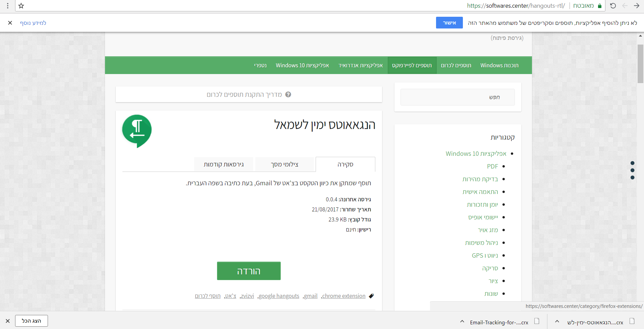Screen dimensions: 644x329
Task: Open the google hangouts tag
Action: point(279,296)
